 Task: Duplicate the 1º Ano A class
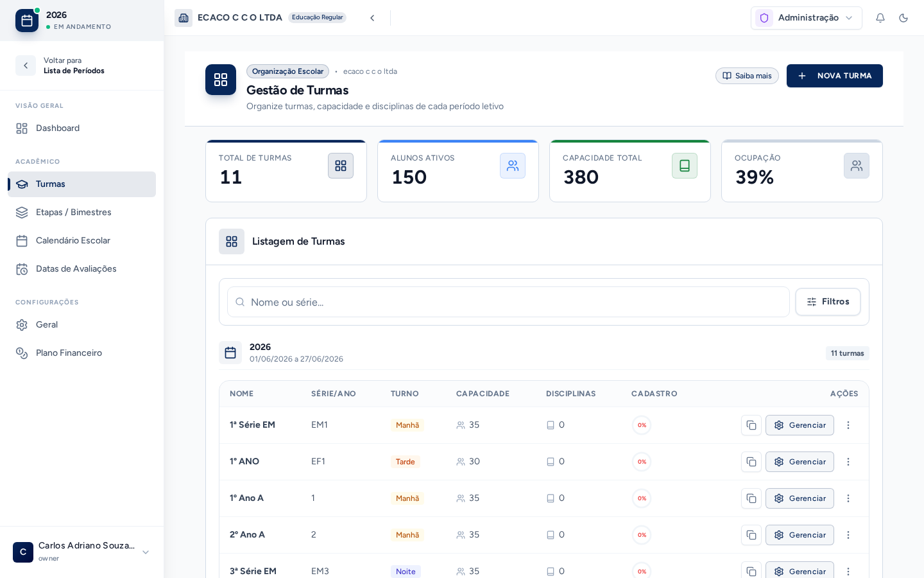pos(751,498)
